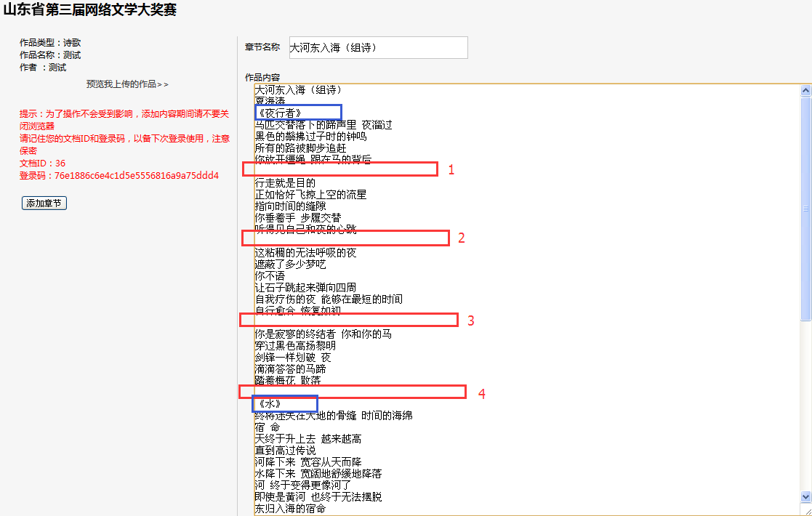Click the content scrollbar up arrow
This screenshot has height=516, width=812.
pyautogui.click(x=805, y=91)
